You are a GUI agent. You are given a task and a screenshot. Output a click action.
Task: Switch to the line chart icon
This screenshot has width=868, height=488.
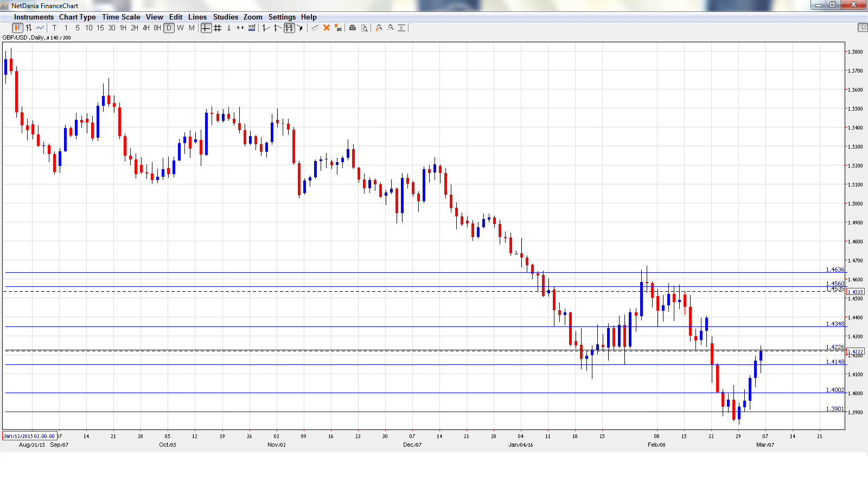40,28
